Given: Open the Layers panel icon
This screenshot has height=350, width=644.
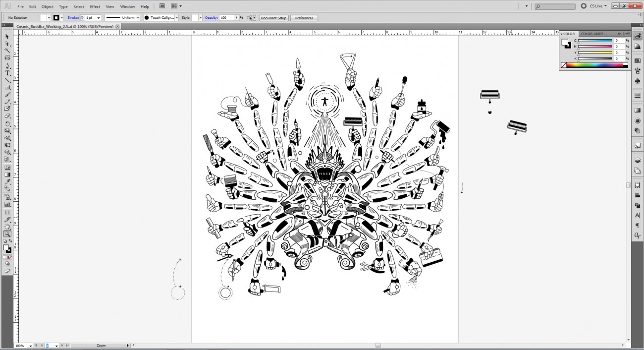Looking at the screenshot, I should (x=638, y=161).
